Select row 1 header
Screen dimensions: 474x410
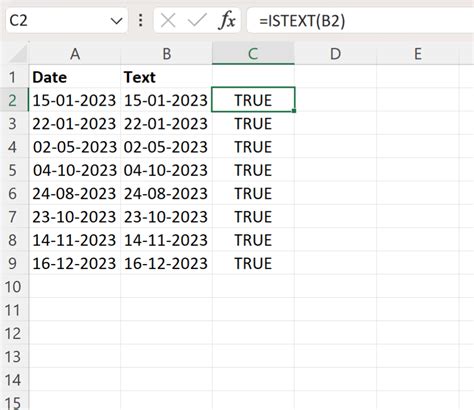coord(13,77)
